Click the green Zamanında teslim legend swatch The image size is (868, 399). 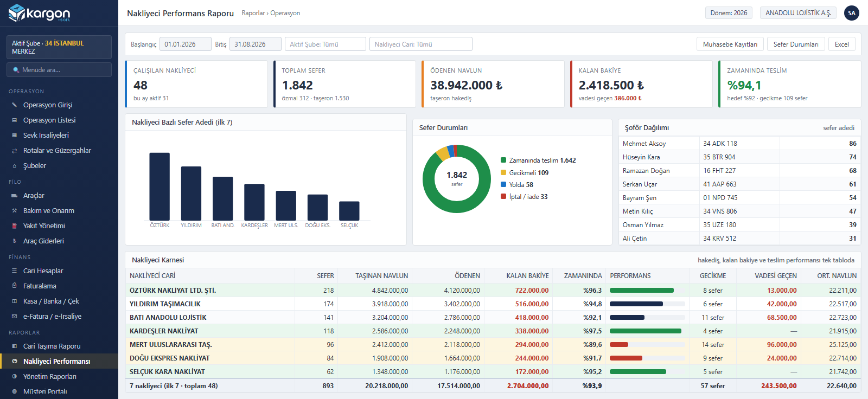pyautogui.click(x=503, y=160)
